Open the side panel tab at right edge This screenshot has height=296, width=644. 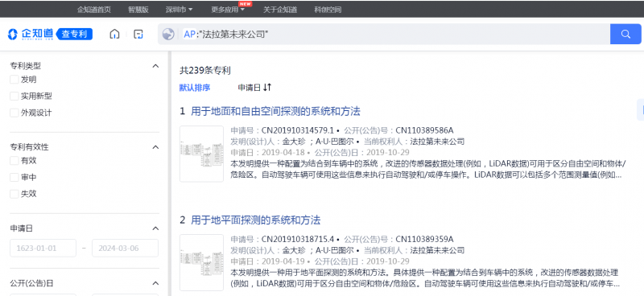[x=640, y=109]
